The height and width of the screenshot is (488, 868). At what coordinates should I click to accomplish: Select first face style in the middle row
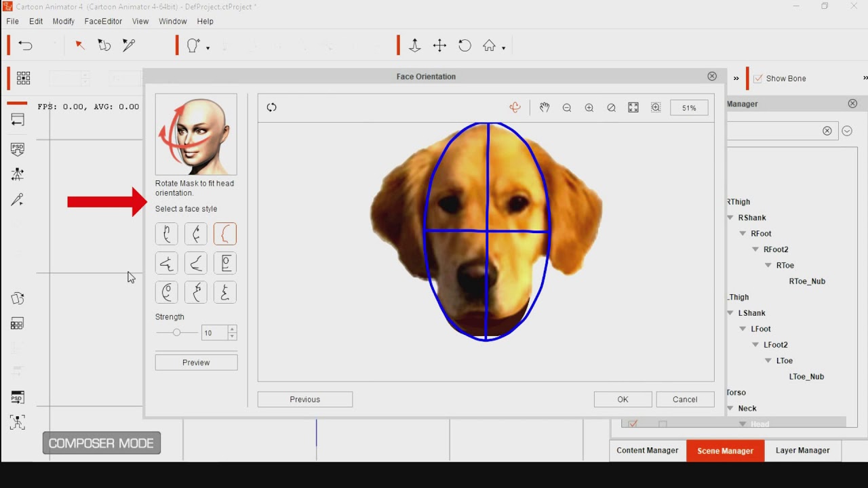pos(167,263)
